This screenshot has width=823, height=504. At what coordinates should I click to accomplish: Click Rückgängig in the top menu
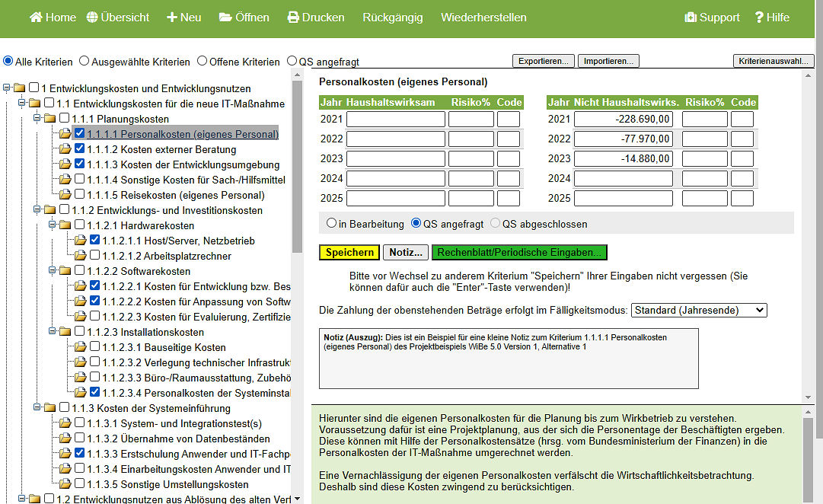(x=392, y=18)
